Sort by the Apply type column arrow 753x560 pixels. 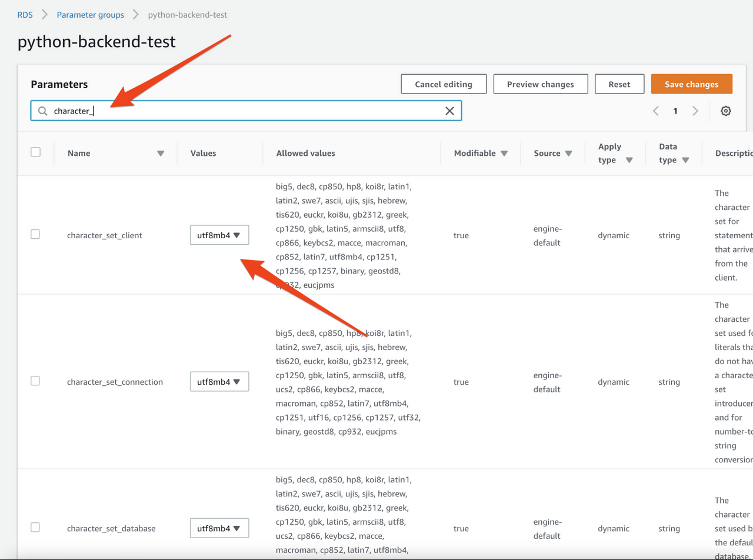click(x=629, y=161)
